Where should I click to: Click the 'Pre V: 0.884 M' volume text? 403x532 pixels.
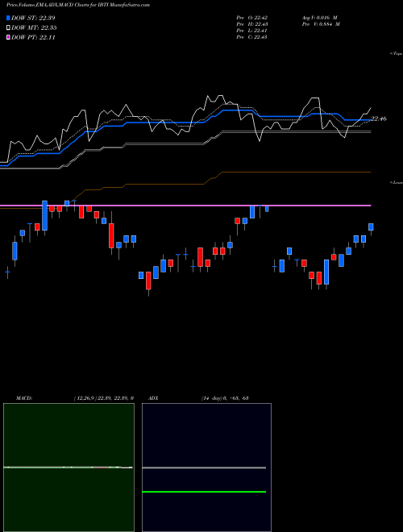pos(321,24)
